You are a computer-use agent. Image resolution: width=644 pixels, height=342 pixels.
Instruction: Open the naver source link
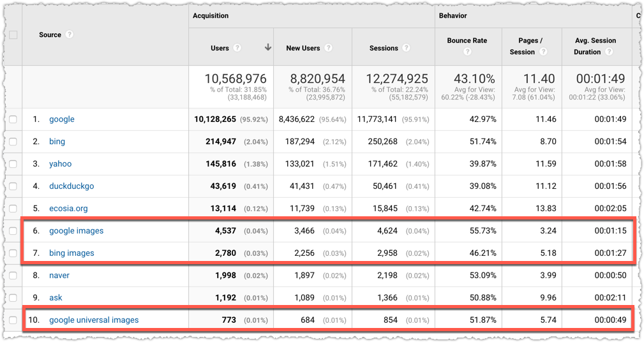(x=59, y=276)
